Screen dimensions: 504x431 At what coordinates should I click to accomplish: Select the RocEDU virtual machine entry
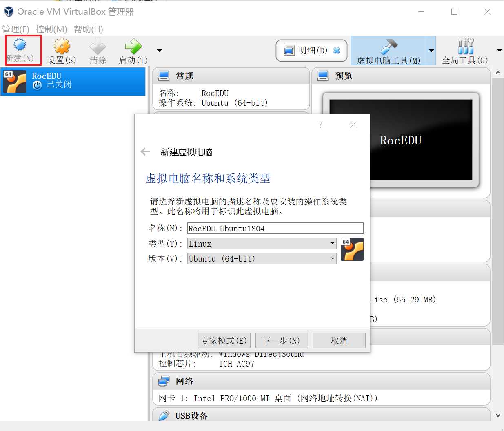pos(73,81)
